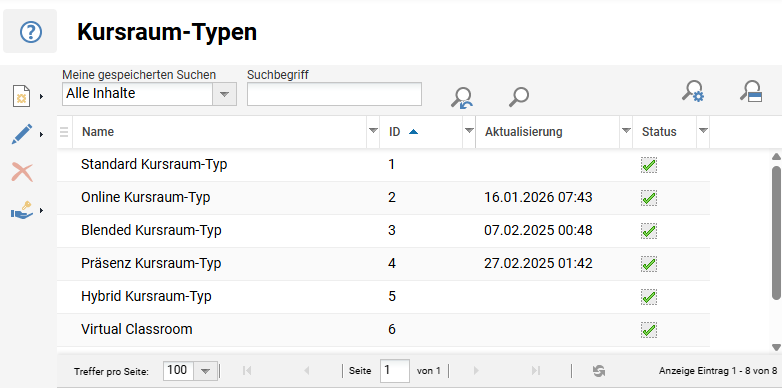
Task: Open the ID column dropdown arrow
Action: (469, 131)
